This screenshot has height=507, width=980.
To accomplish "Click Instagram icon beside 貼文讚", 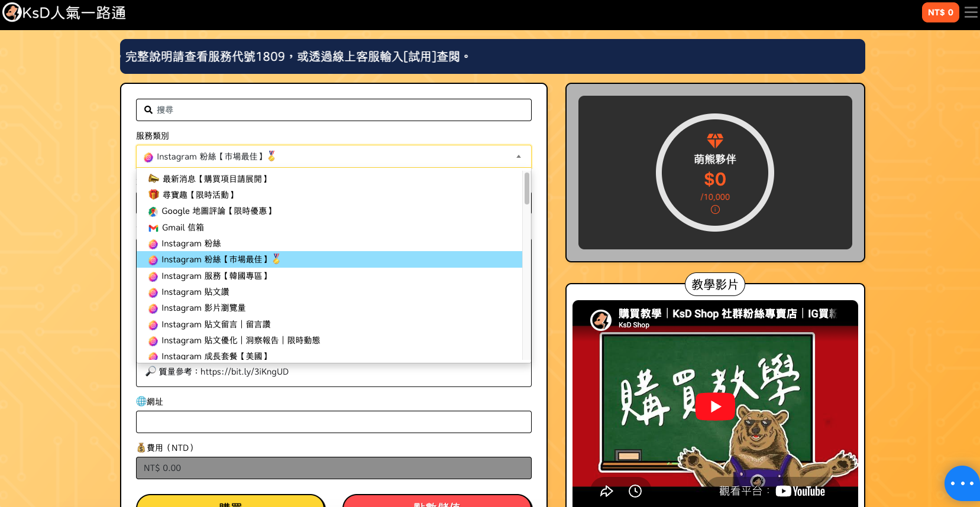I will pyautogui.click(x=153, y=292).
